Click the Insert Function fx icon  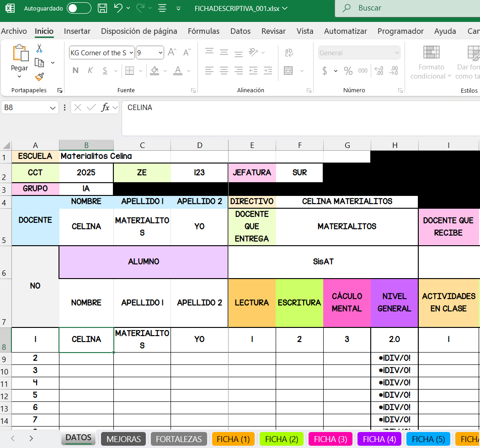coord(105,107)
